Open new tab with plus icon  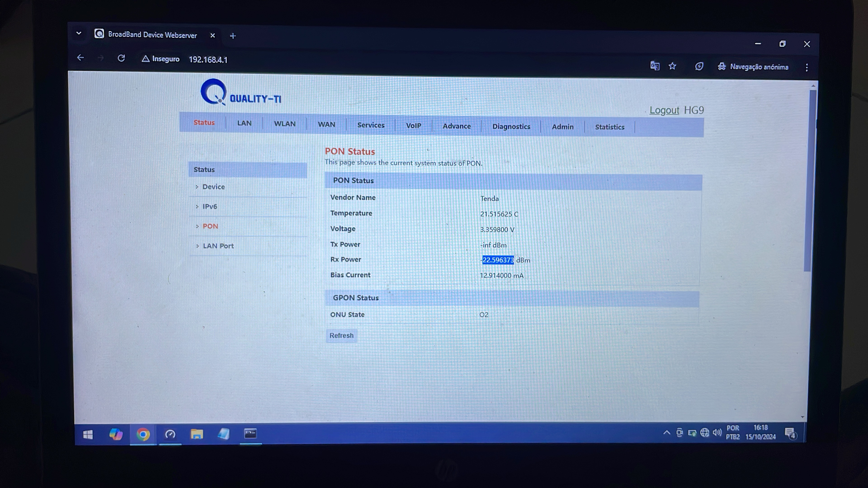233,36
